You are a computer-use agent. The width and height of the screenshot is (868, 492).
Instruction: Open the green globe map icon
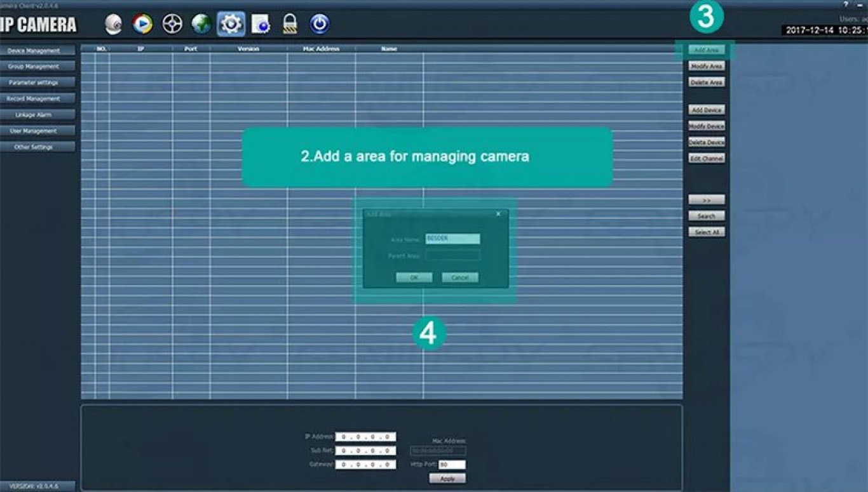[x=201, y=24]
